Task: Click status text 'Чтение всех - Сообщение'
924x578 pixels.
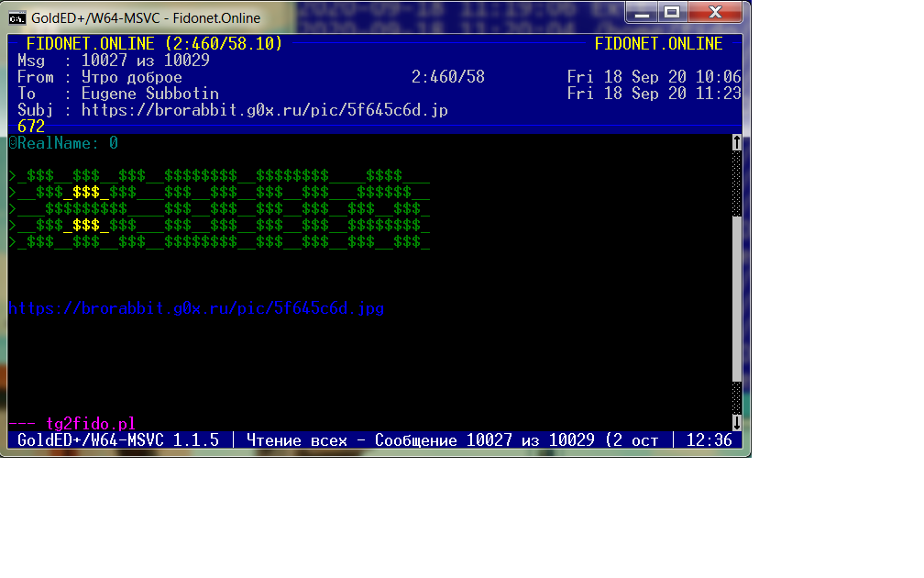Action: [352, 440]
